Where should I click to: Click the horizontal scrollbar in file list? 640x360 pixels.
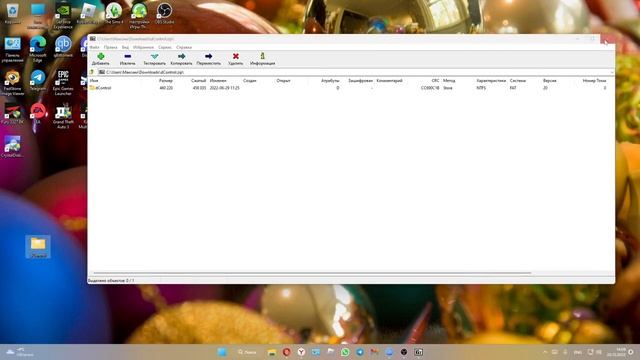click(312, 273)
